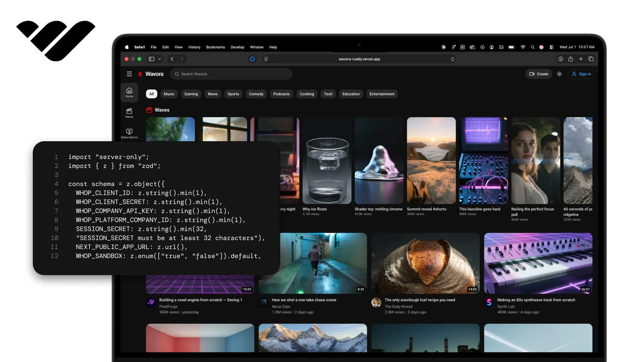Select the Gaming category chip

[x=191, y=94]
